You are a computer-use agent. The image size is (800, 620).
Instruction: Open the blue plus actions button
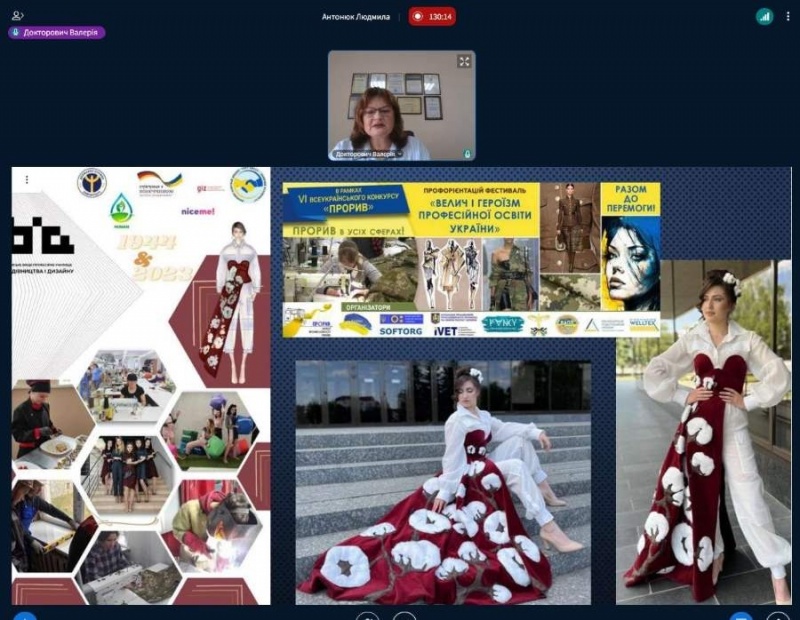(25, 616)
